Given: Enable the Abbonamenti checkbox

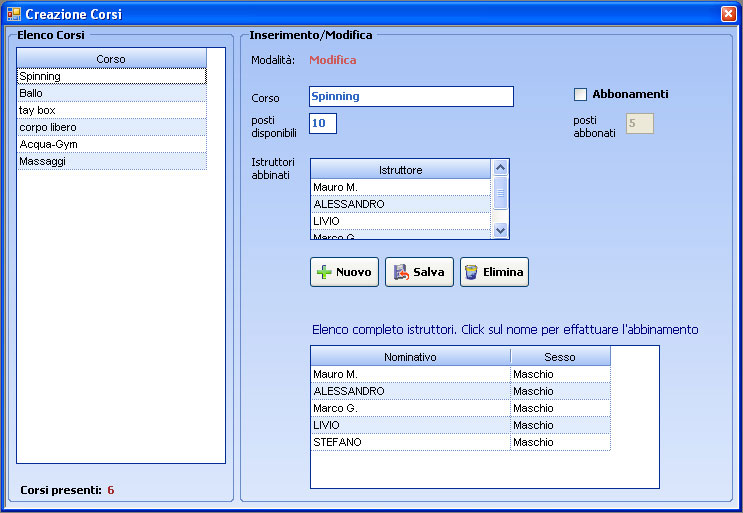Looking at the screenshot, I should [580, 95].
